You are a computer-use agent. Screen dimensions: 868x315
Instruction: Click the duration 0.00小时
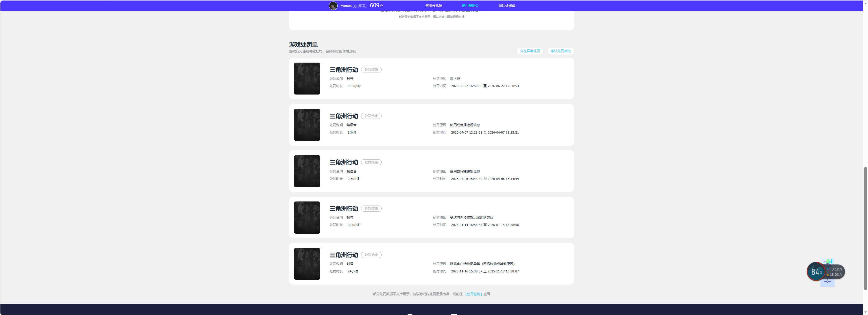[x=354, y=225]
